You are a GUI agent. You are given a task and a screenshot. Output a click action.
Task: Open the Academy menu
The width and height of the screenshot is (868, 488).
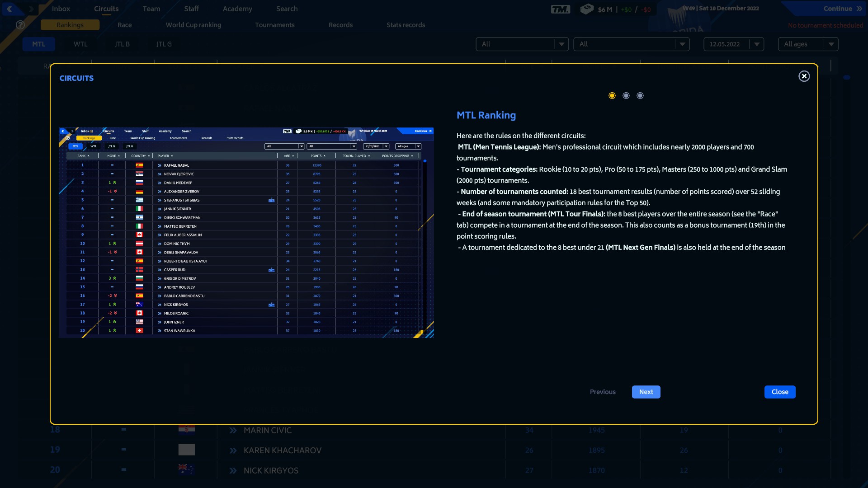[237, 9]
